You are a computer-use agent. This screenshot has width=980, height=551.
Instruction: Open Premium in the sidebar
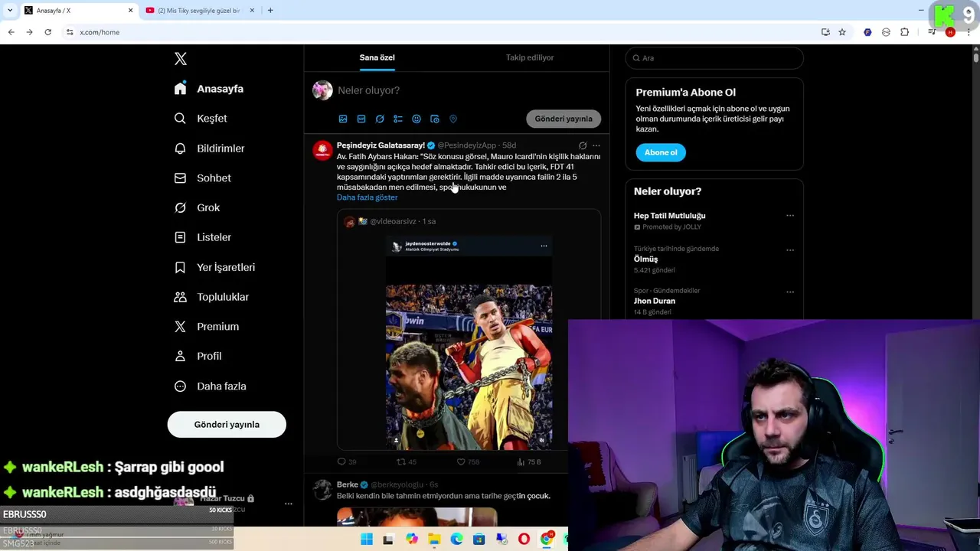coord(207,327)
